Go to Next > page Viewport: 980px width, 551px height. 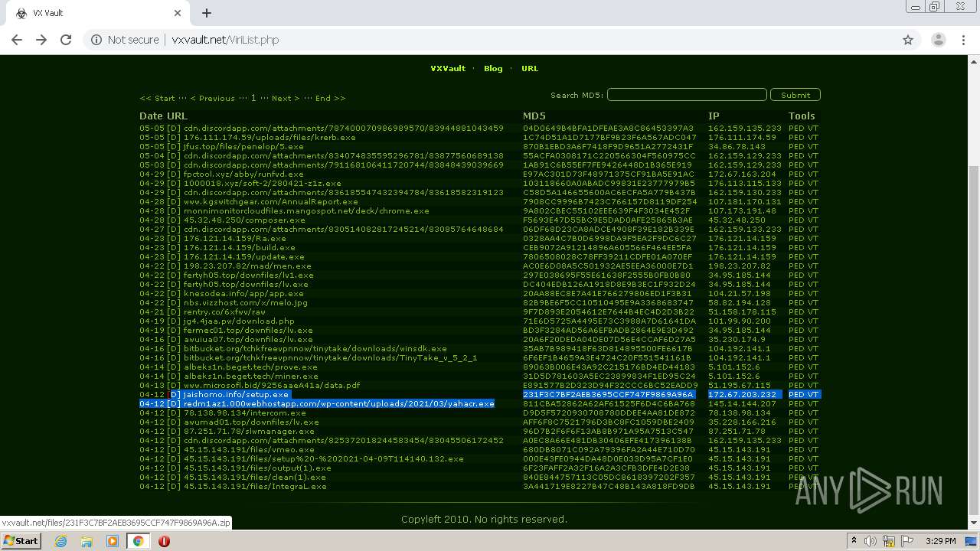coord(286,98)
